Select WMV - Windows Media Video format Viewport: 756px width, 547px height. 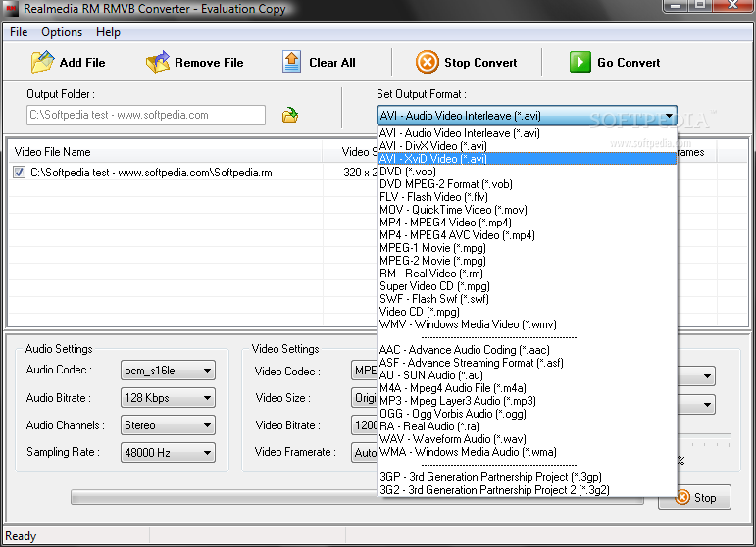click(x=527, y=324)
